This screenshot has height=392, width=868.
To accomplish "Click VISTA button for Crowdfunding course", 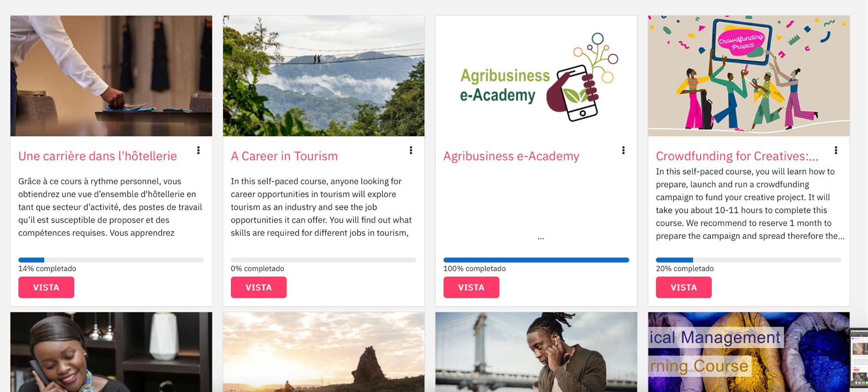I will click(684, 287).
